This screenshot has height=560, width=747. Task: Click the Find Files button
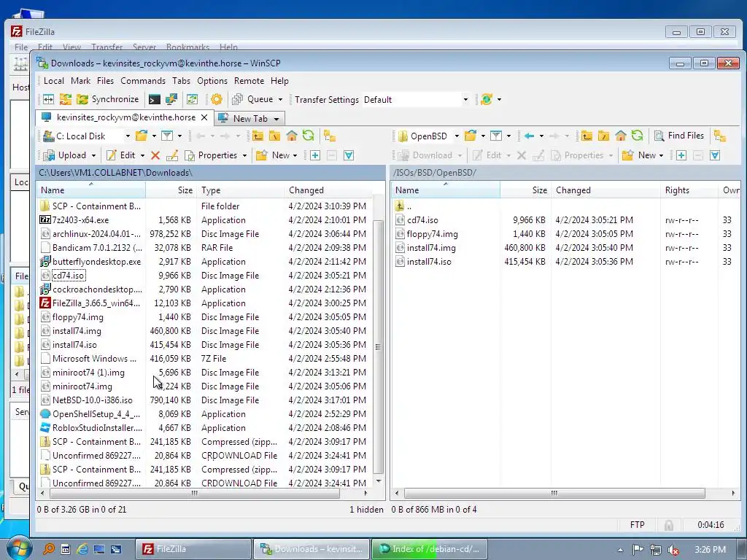(x=679, y=136)
